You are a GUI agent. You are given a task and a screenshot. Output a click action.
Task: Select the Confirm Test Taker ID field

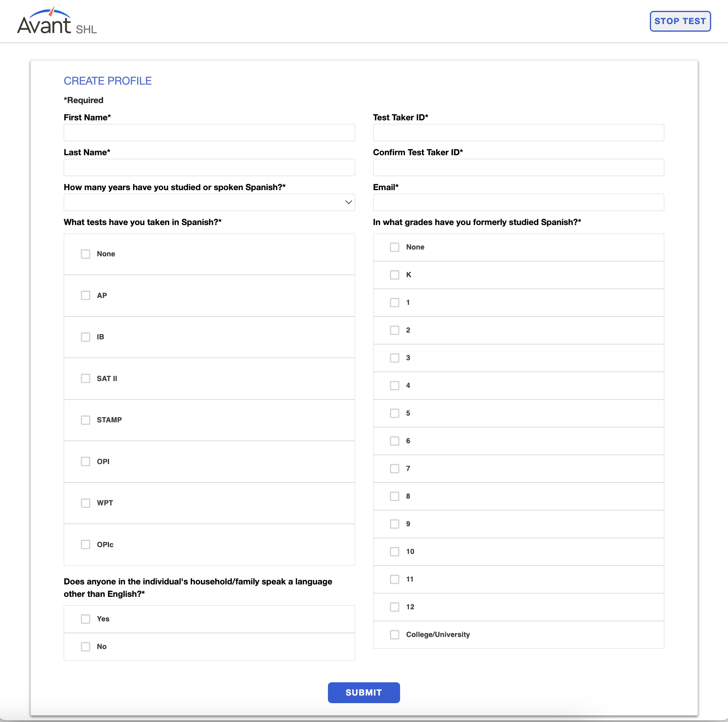(518, 168)
